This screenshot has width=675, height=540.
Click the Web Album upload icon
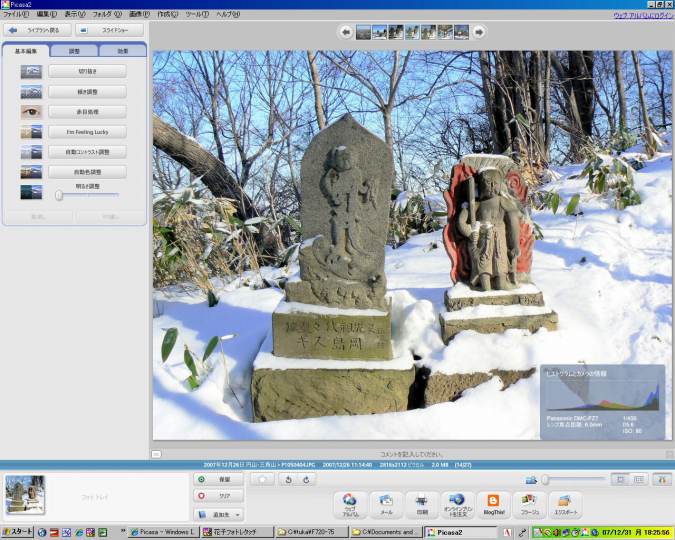pos(349,502)
